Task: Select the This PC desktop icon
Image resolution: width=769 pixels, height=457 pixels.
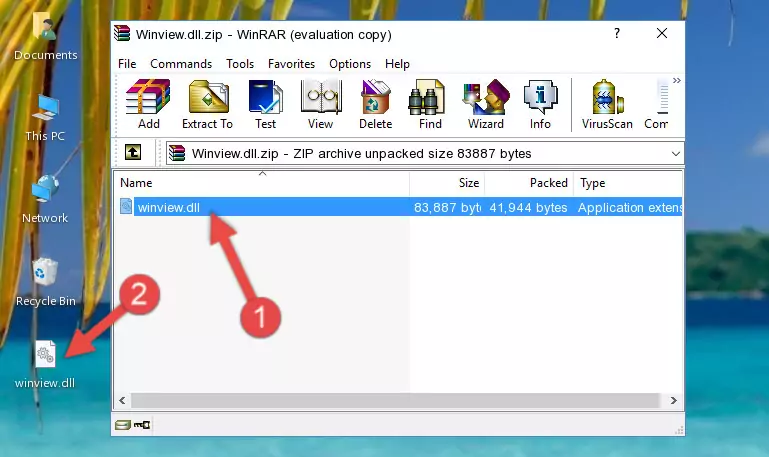Action: 45,119
